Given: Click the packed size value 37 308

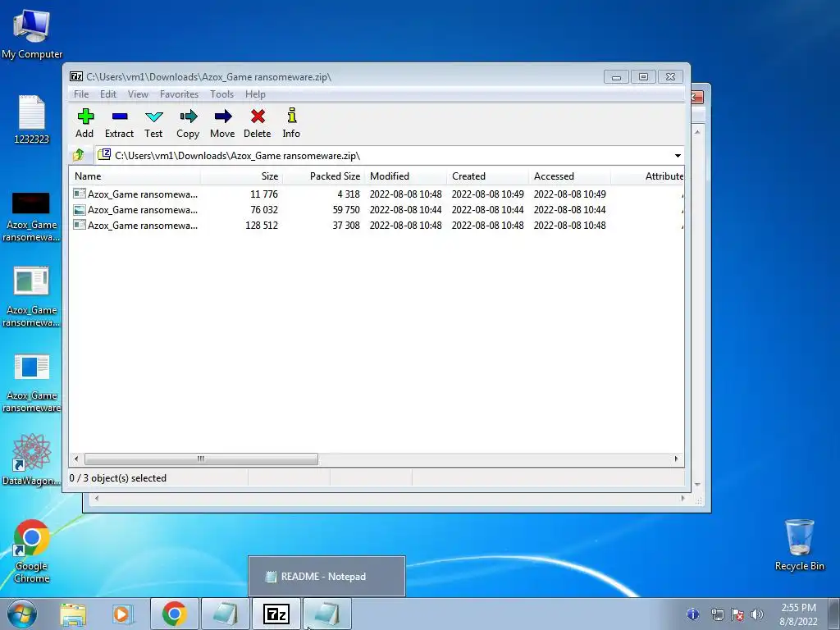Looking at the screenshot, I should tap(346, 226).
